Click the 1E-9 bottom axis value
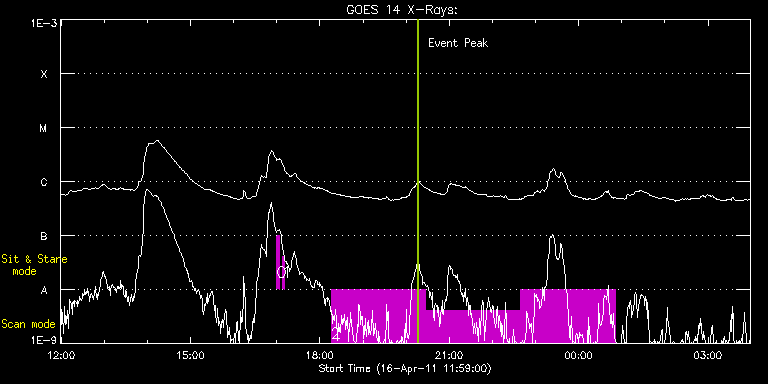Screen dimensions: 768x384 point(45,340)
